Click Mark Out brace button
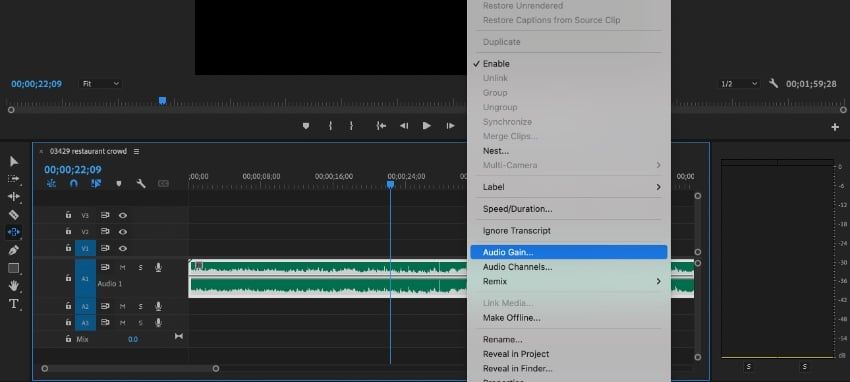This screenshot has height=382, width=850. click(x=351, y=126)
